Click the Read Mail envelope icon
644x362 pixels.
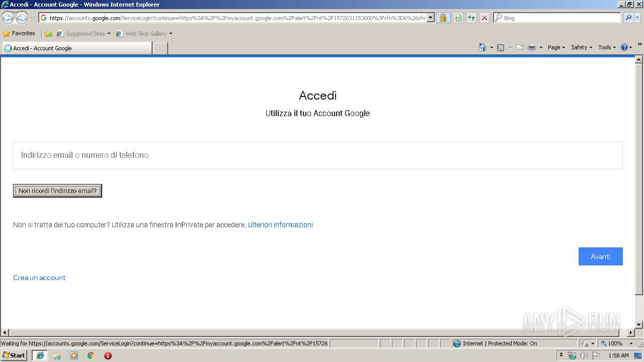click(520, 47)
